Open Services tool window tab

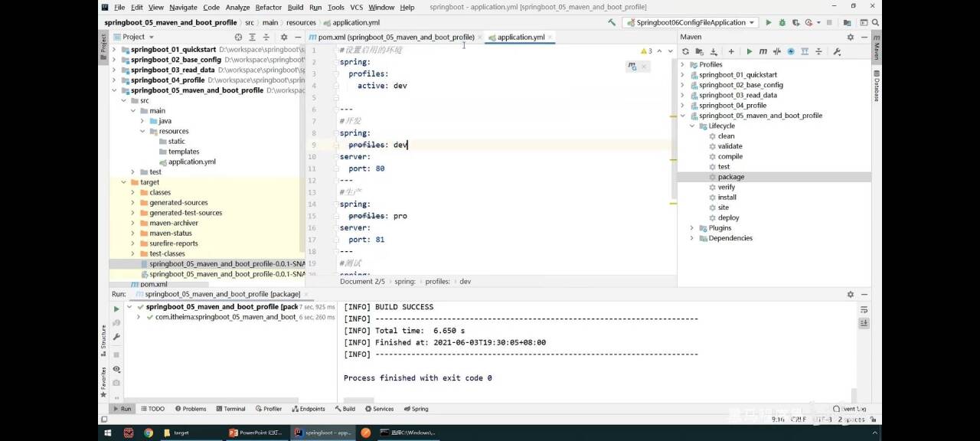(379, 409)
